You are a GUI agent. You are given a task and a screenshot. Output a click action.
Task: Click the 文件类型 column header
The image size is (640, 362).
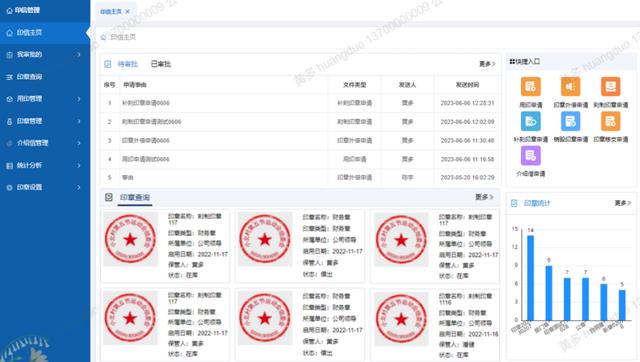(354, 85)
